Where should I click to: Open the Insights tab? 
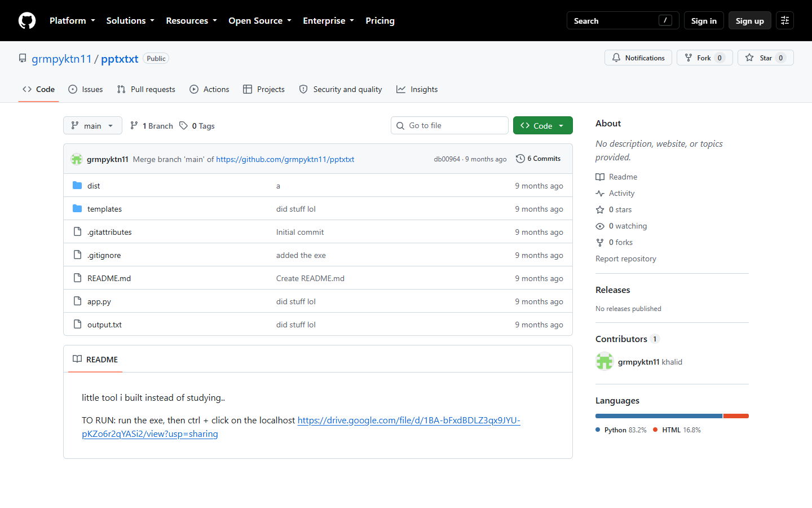coord(417,89)
